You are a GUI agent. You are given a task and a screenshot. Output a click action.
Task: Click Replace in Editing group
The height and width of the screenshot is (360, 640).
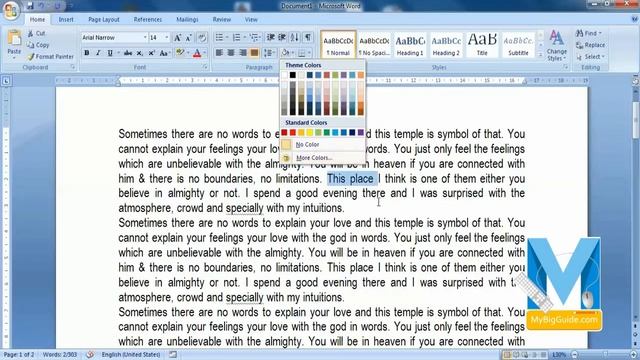point(591,45)
